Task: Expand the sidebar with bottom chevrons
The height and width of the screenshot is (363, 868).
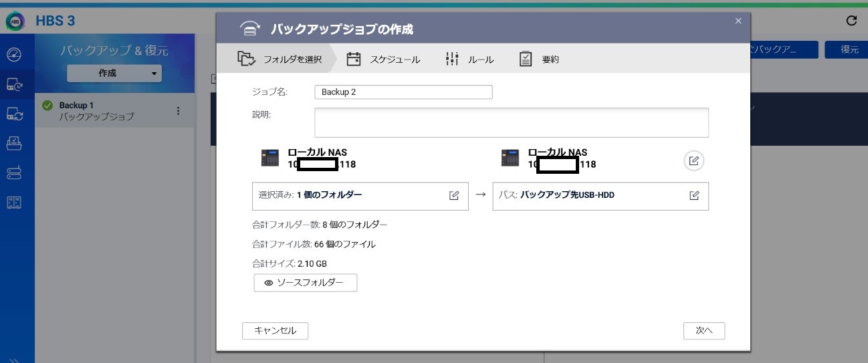Action: [14, 359]
